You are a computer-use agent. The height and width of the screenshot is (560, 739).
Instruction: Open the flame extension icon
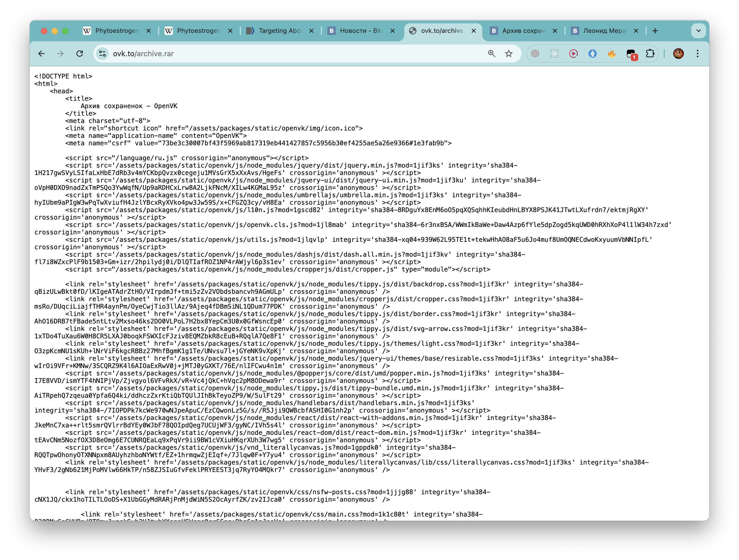(x=611, y=54)
